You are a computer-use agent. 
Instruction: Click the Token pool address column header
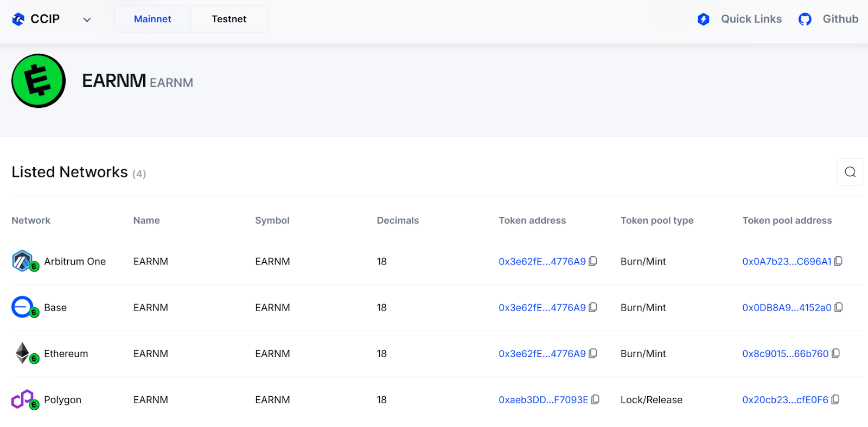tap(787, 221)
